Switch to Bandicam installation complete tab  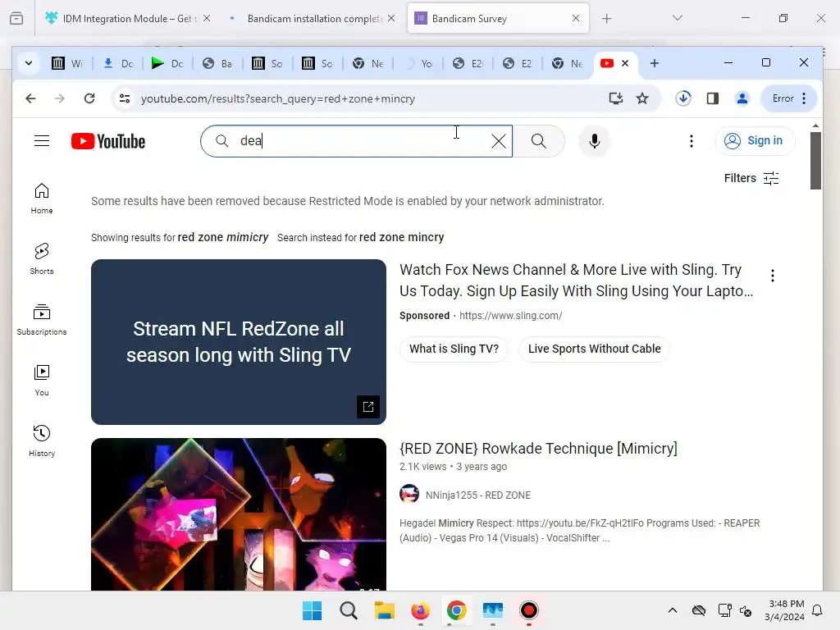[315, 18]
